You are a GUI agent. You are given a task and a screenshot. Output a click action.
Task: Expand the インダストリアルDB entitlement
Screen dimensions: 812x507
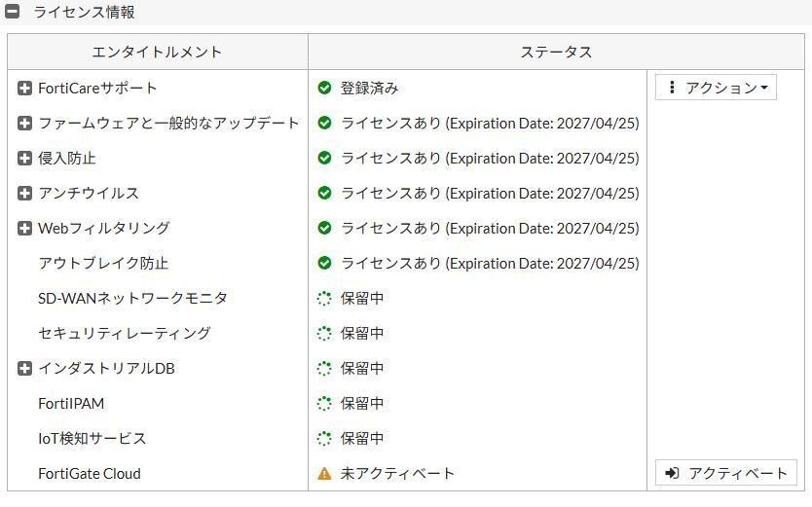coord(24,369)
